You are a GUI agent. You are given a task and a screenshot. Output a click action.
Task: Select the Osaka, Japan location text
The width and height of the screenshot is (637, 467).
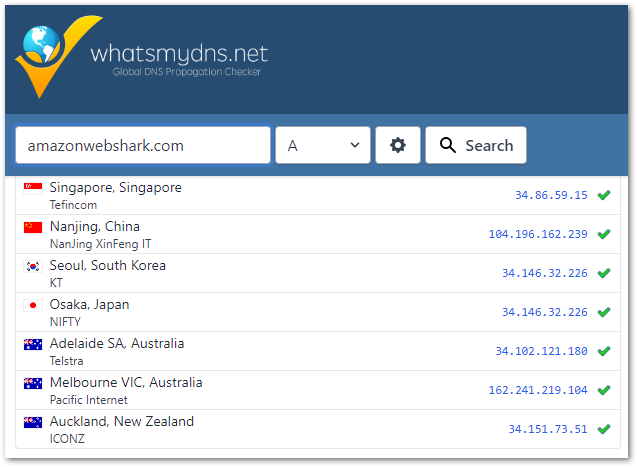(x=89, y=305)
